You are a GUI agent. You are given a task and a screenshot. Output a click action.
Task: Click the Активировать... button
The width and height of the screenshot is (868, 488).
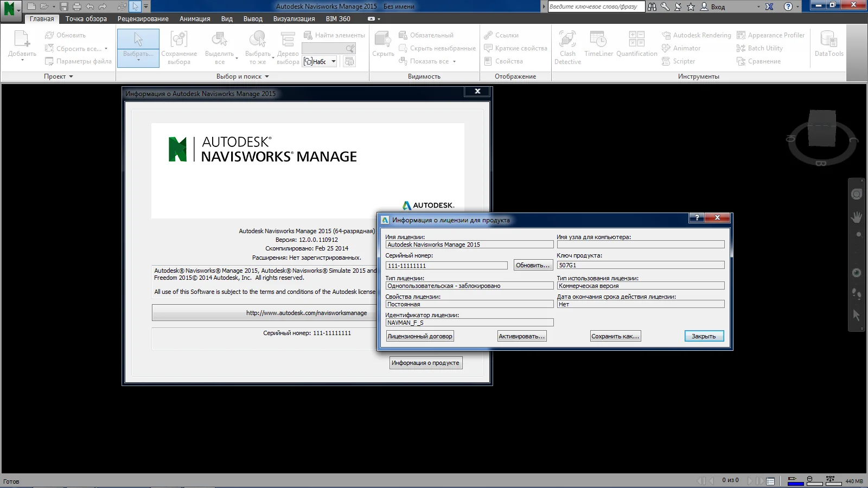coord(521,336)
